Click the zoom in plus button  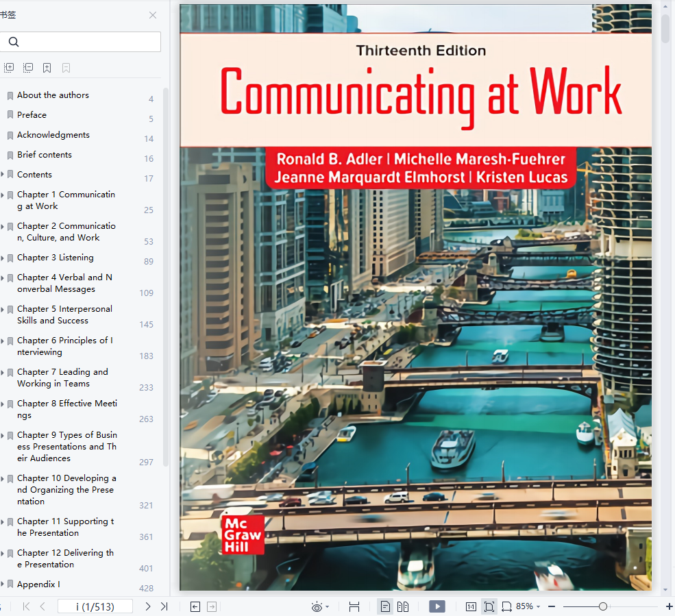pyautogui.click(x=670, y=606)
